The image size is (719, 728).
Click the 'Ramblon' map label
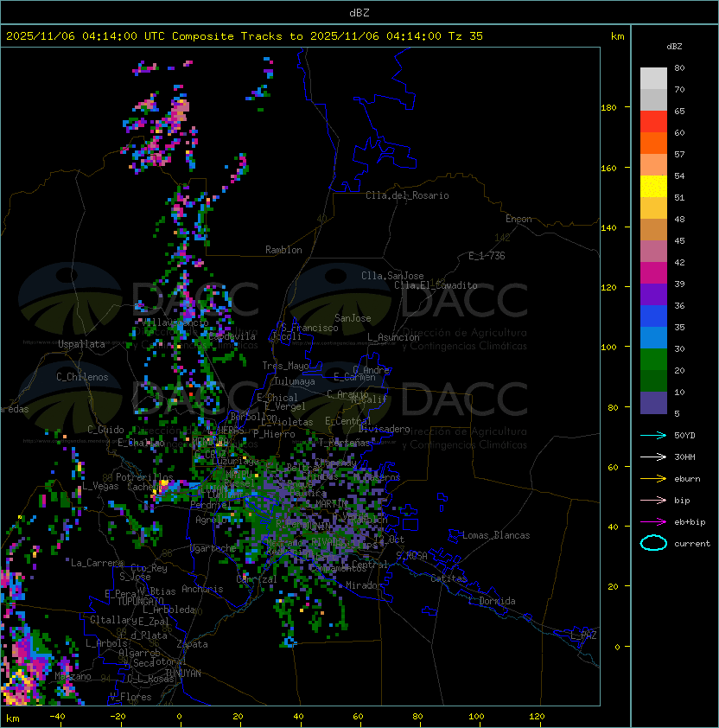pos(283,250)
